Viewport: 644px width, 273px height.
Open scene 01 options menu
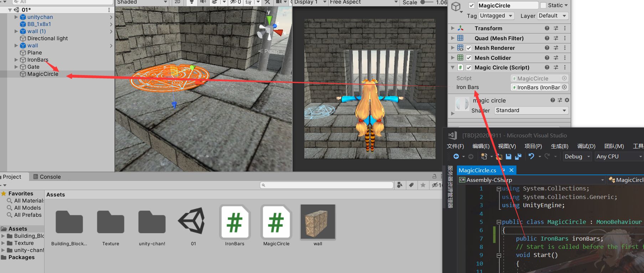click(109, 10)
